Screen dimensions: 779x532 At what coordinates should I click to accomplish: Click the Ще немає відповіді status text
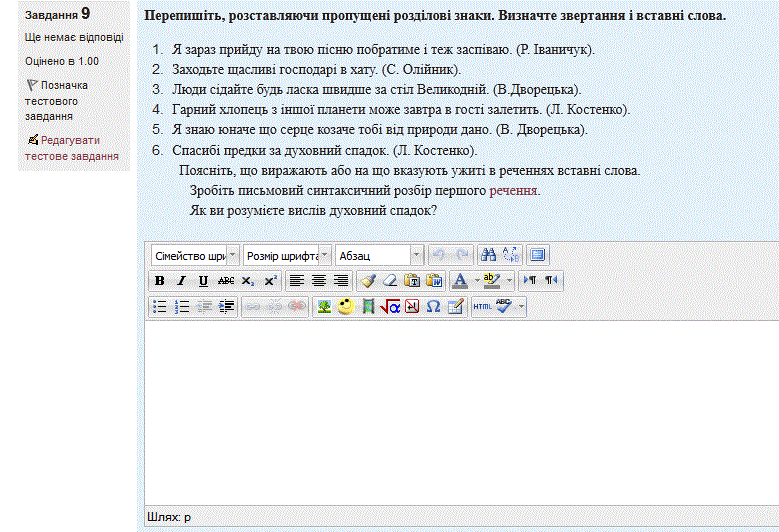pos(74,37)
